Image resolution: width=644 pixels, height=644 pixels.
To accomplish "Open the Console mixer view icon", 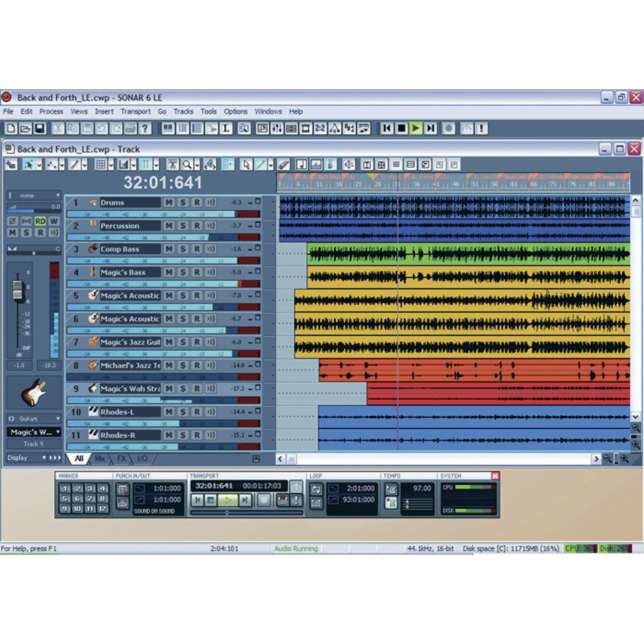I will coord(277,128).
